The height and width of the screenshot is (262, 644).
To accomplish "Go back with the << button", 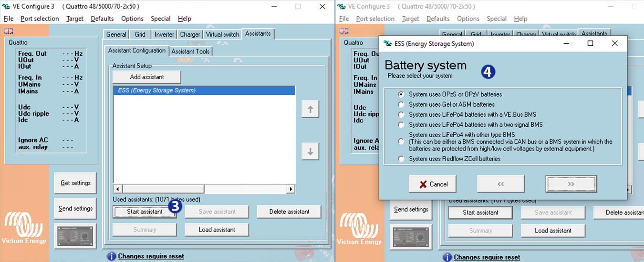I will click(x=501, y=184).
